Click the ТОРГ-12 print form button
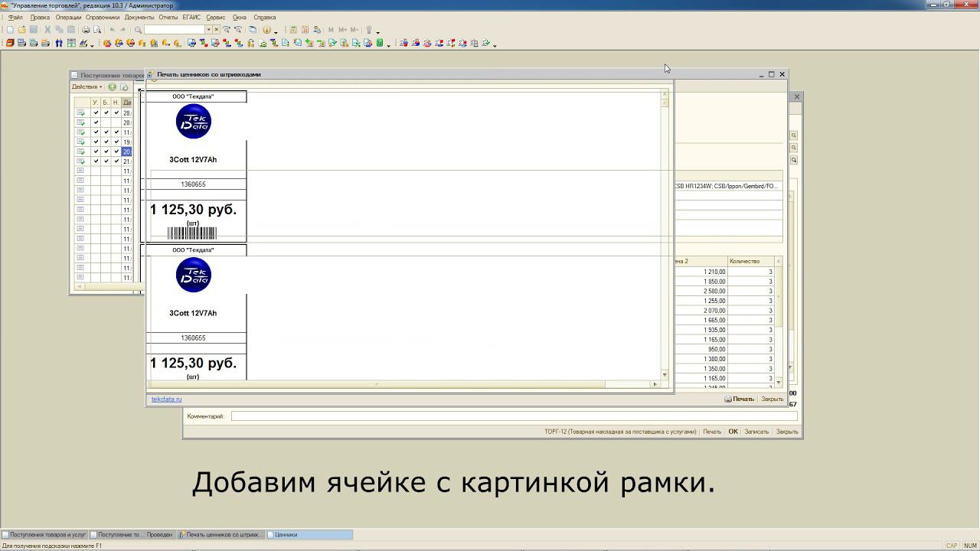This screenshot has height=551, width=980. pos(620,432)
